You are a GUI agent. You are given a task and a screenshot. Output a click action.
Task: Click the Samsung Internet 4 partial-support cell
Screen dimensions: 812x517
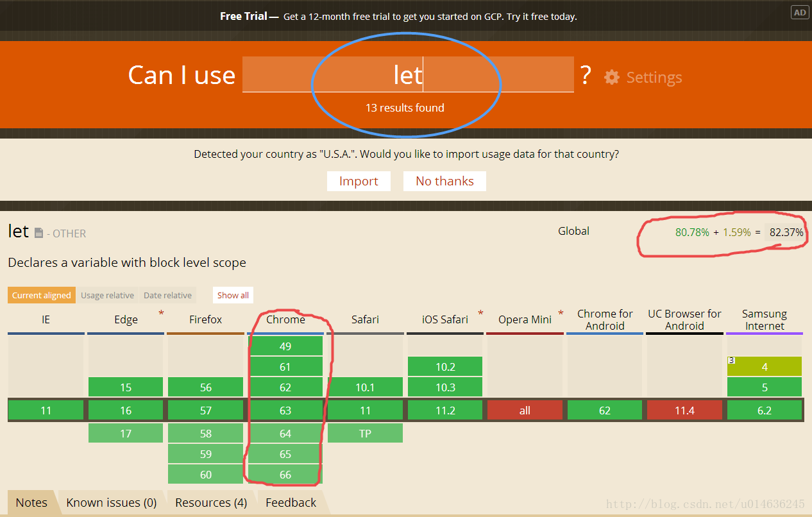[x=765, y=367]
